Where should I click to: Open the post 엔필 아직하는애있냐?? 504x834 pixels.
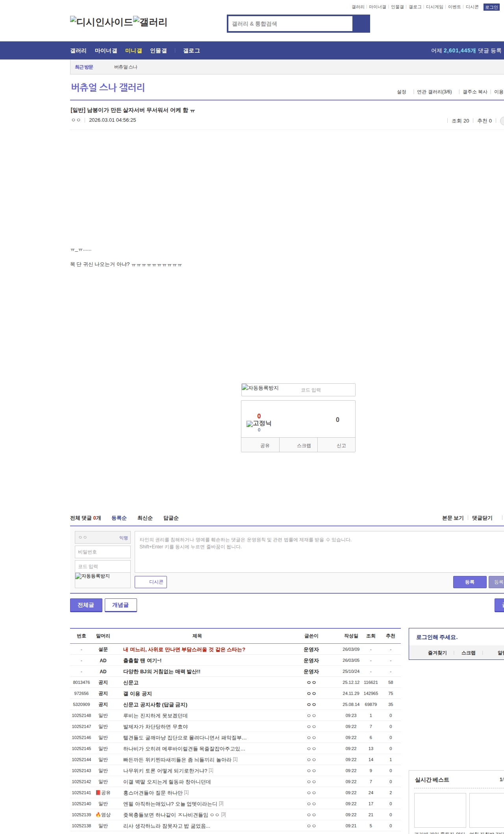click(170, 804)
